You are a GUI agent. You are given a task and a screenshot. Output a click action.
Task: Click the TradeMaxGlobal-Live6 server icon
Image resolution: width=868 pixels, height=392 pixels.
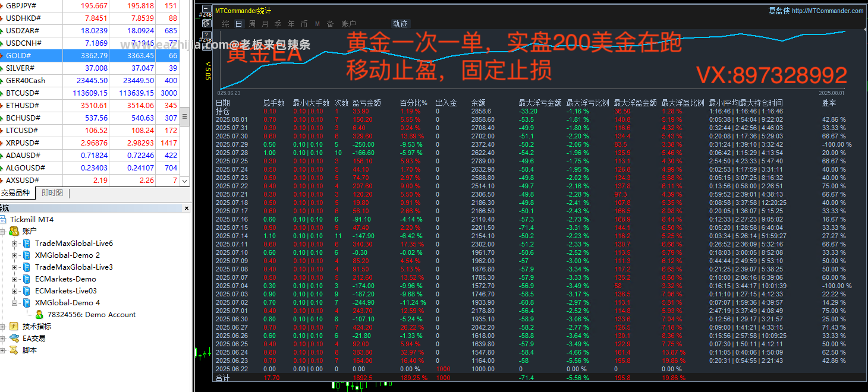[27, 243]
